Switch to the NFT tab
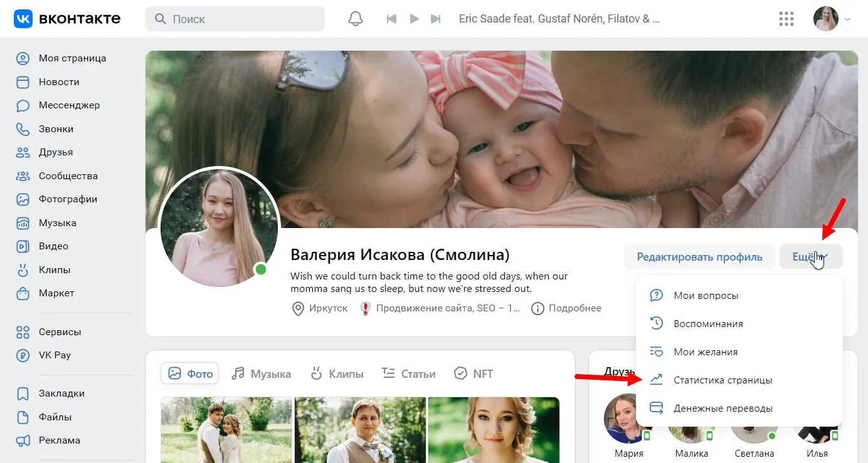The image size is (868, 463). click(x=474, y=374)
